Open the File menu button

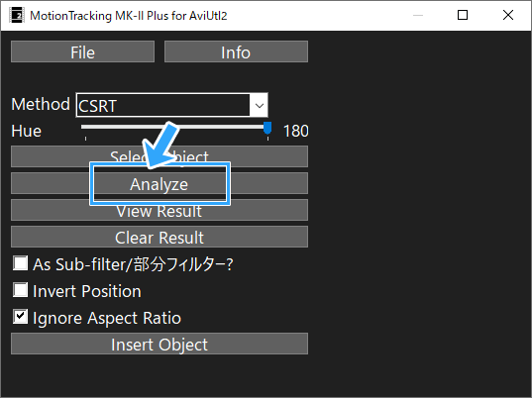(x=83, y=51)
